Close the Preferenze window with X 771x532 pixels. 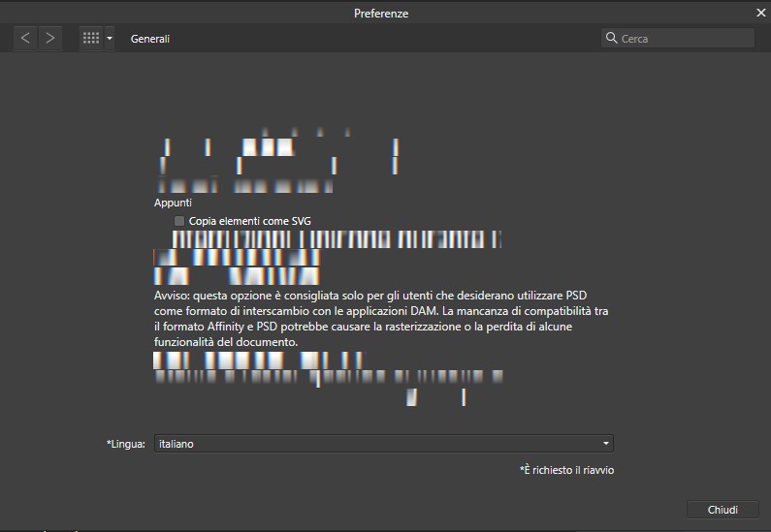(760, 13)
